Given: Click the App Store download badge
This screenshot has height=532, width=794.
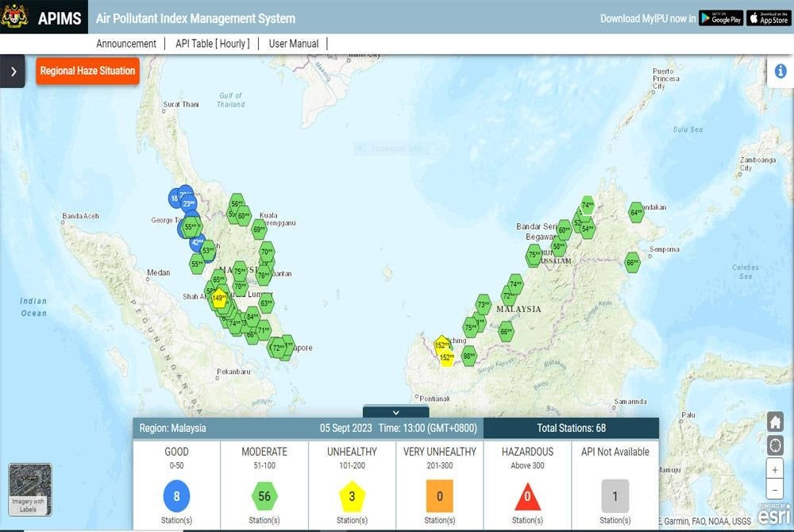Looking at the screenshot, I should (x=767, y=18).
